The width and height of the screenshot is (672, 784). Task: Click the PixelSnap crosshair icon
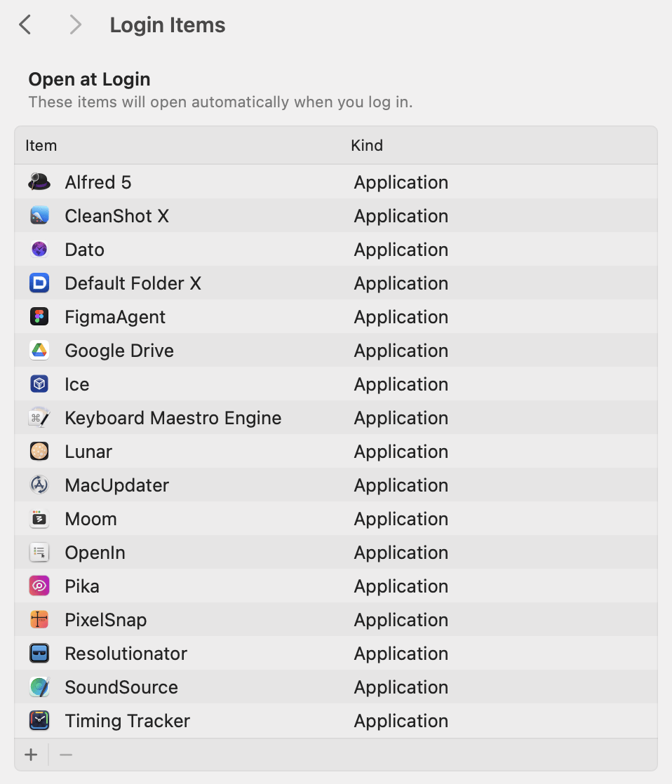[39, 619]
